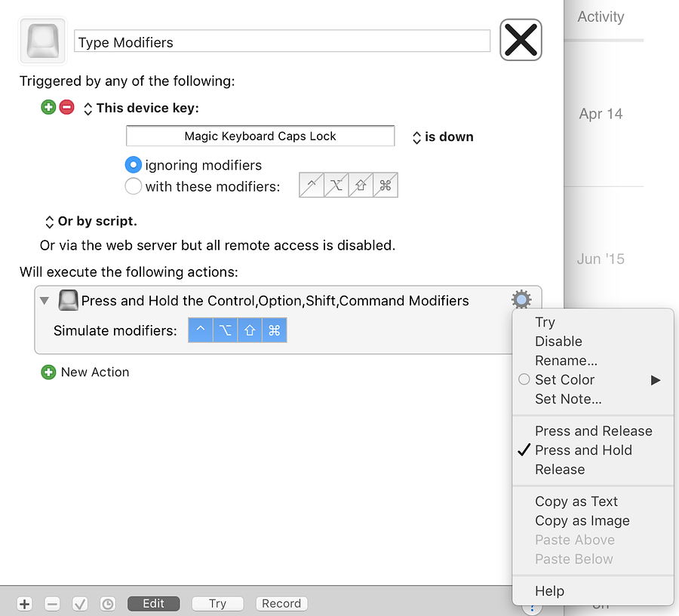The image size is (679, 616).
Task: Toggle simulated Option modifier in the action
Action: click(x=225, y=330)
